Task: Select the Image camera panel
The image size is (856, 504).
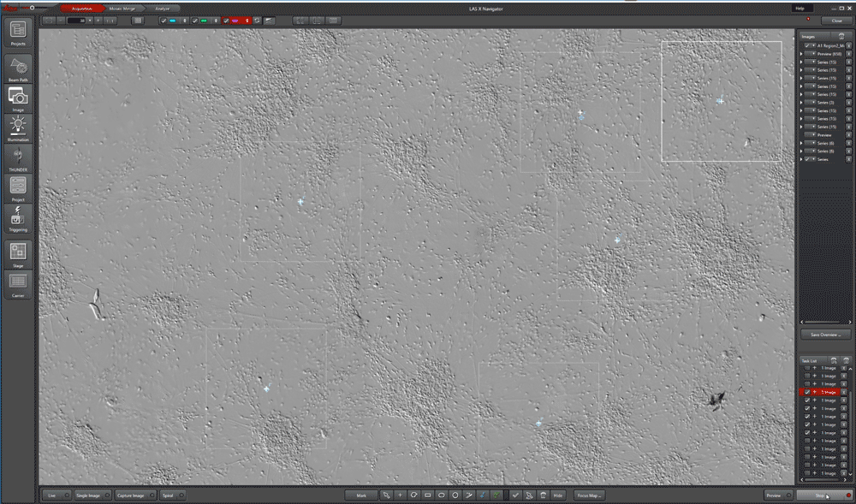Action: coord(18,98)
